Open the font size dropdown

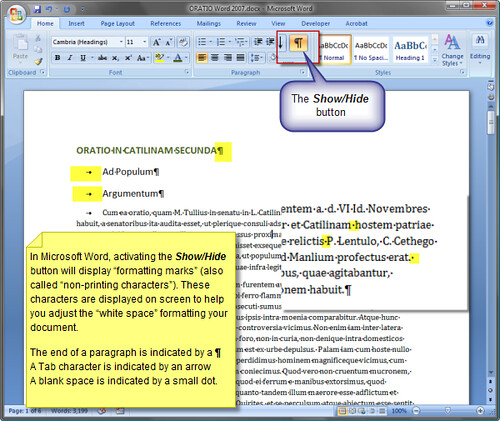click(x=136, y=42)
